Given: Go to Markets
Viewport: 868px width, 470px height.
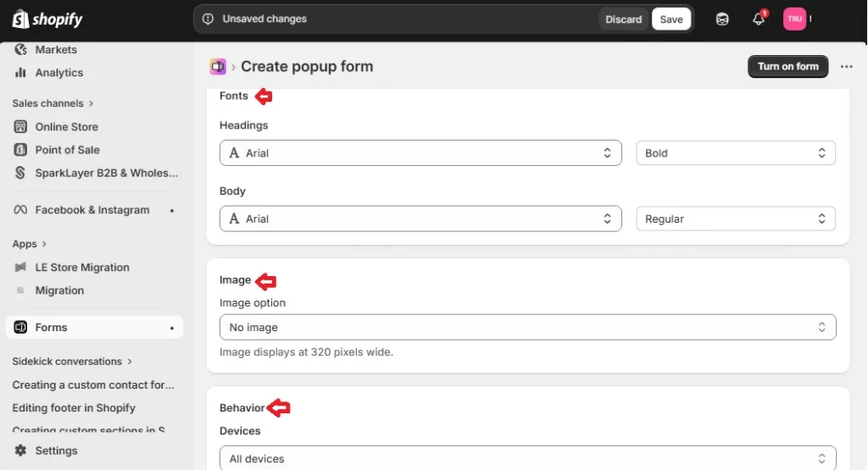Looking at the screenshot, I should [56, 50].
